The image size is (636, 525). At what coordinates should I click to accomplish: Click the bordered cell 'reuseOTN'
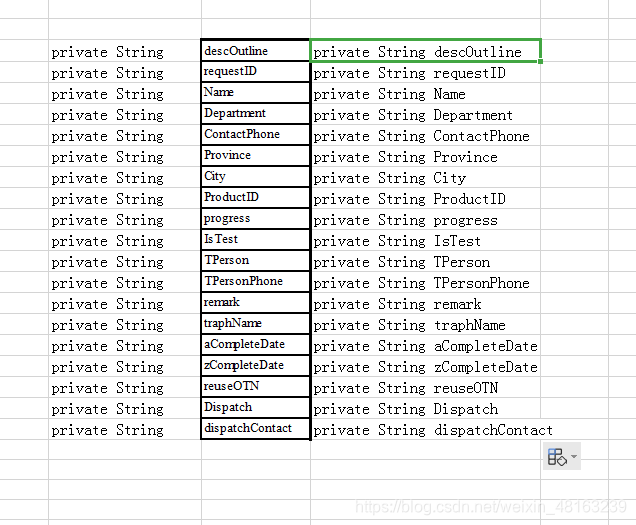coord(256,387)
